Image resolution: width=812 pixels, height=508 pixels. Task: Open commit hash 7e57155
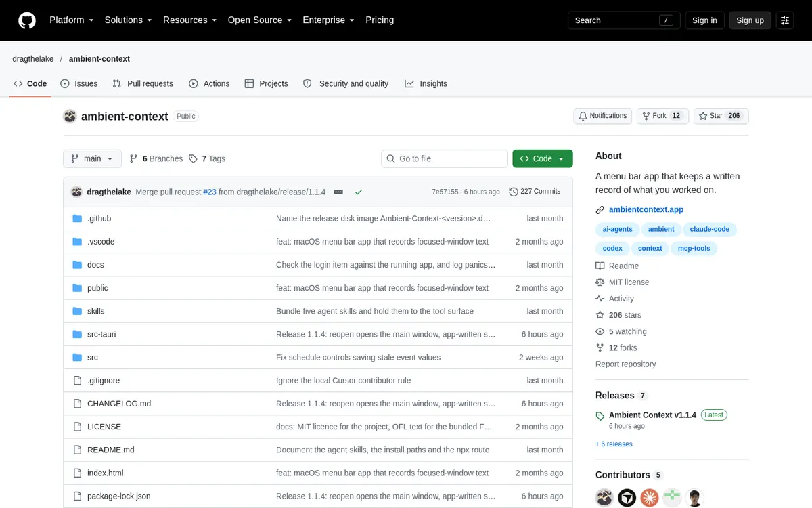coord(445,192)
